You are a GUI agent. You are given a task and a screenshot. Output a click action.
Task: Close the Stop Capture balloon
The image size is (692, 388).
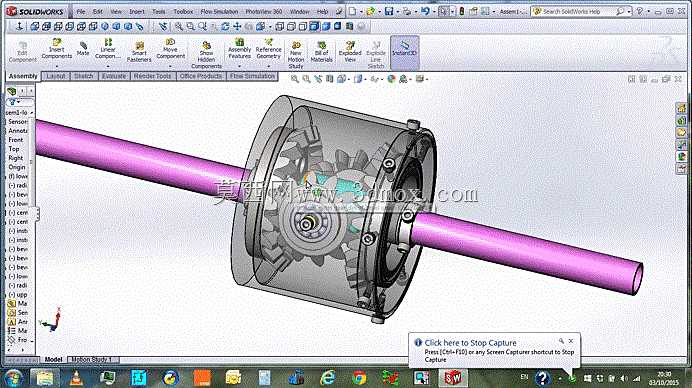(571, 341)
